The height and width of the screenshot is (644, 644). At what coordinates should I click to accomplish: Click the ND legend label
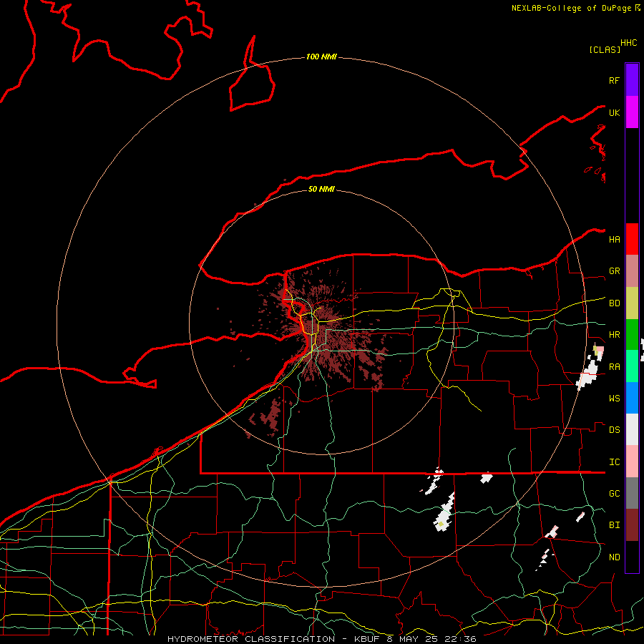(x=614, y=557)
